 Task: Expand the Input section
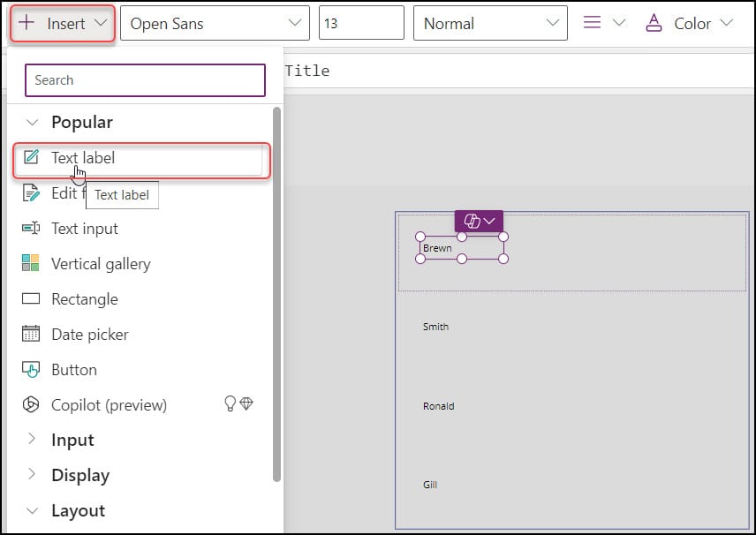(32, 438)
